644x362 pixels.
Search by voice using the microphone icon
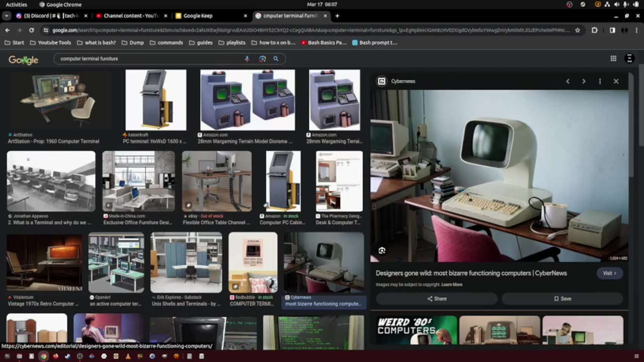coord(247,59)
